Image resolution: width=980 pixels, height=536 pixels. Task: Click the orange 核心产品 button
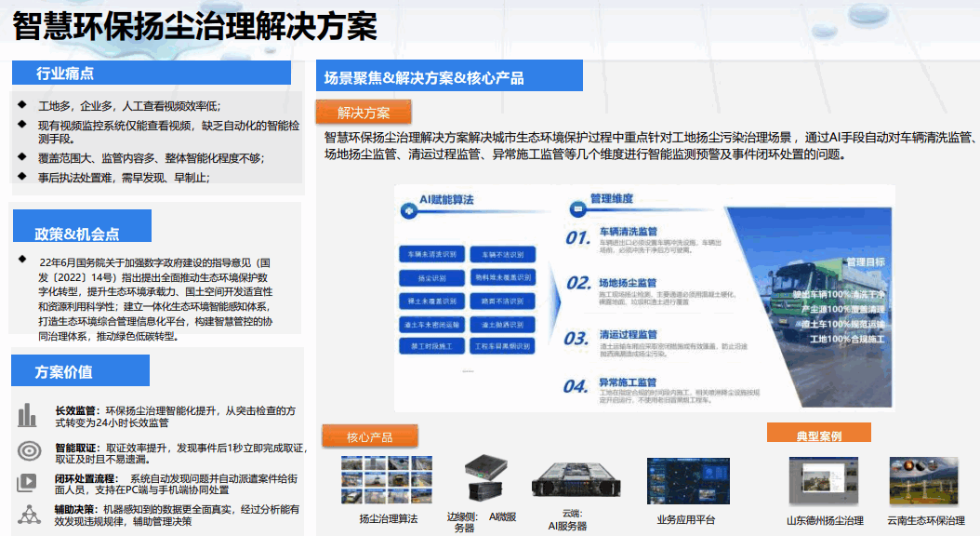click(x=370, y=436)
